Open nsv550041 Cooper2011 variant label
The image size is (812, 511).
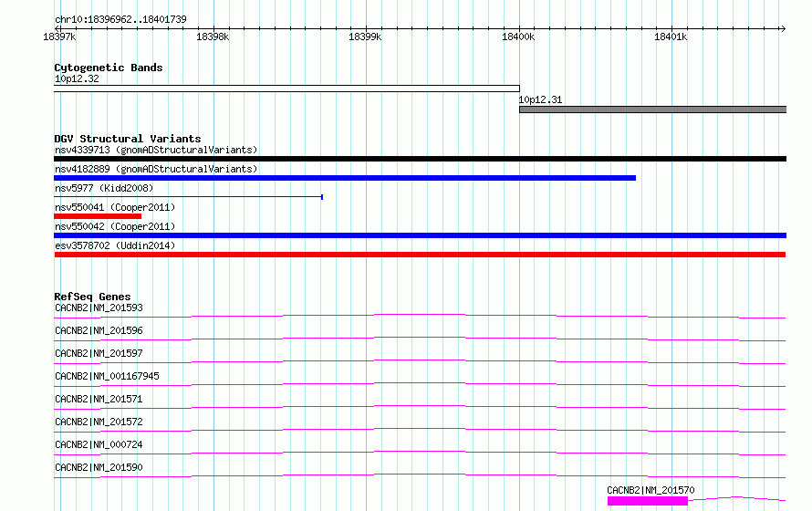tap(115, 207)
